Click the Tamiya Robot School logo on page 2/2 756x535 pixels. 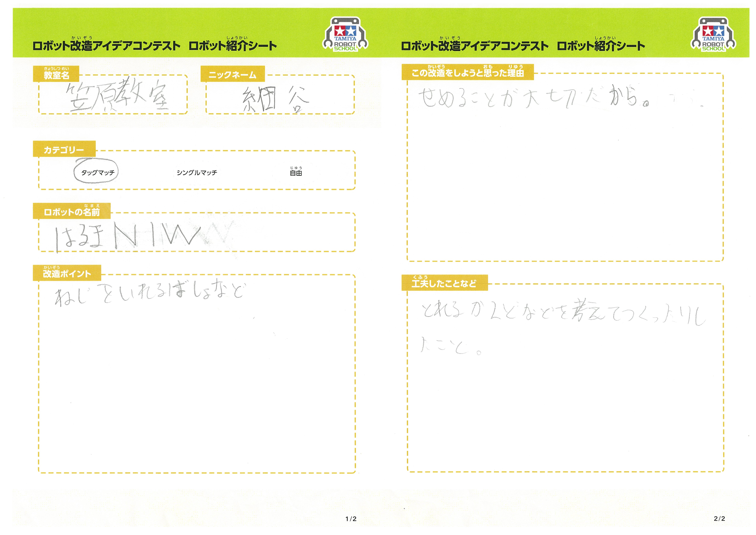[713, 34]
